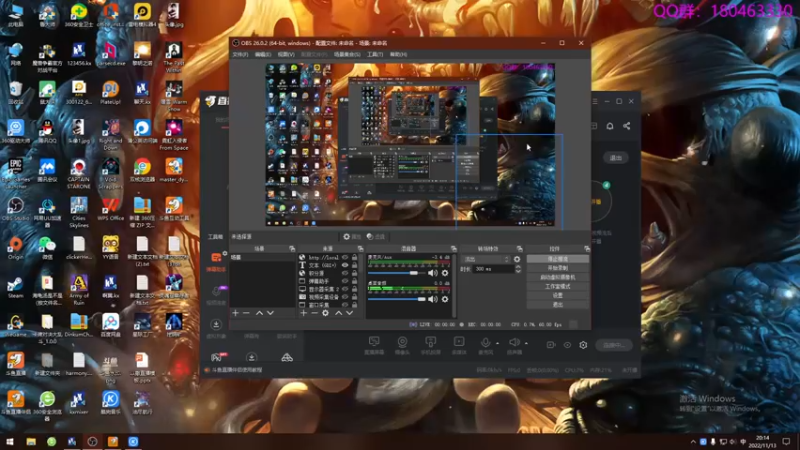Screen dimensions: 800x450
Task: Pop out the Scene Transitions dock via header icon
Action: [519, 248]
